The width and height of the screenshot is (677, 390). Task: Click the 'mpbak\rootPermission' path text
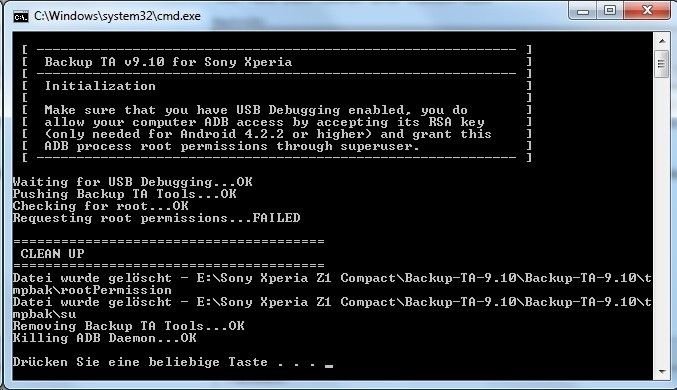click(92, 290)
